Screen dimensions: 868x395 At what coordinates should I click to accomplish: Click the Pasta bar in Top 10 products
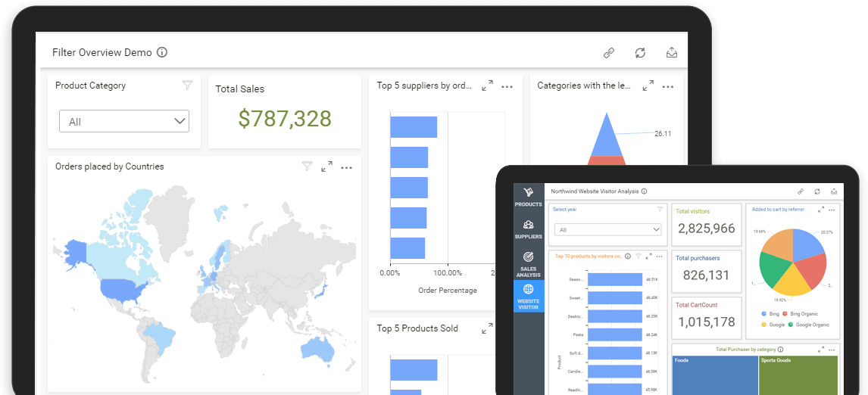click(x=615, y=334)
